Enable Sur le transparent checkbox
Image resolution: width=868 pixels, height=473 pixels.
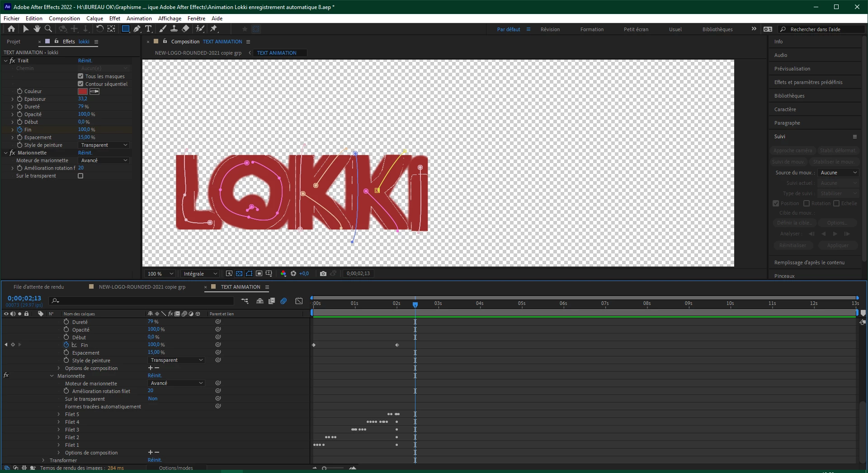[80, 176]
